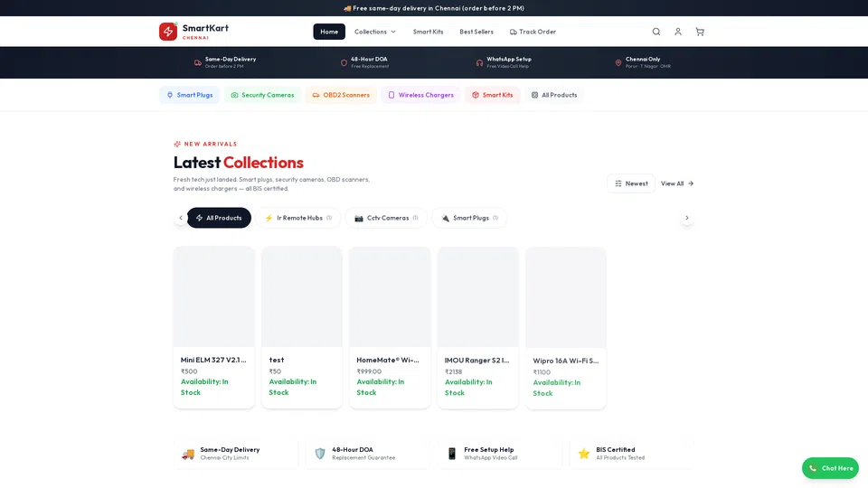Viewport: 868px width, 488px height.
Task: Click the IMOU Ranger S2 product title
Action: 477,361
